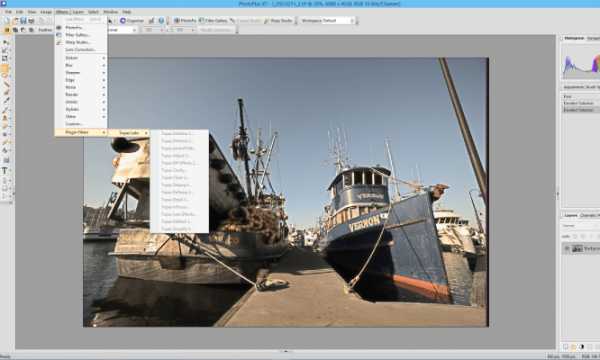Viewport: 600px width, 360px height.
Task: Expand the Distort filter submenu
Action: click(x=81, y=58)
